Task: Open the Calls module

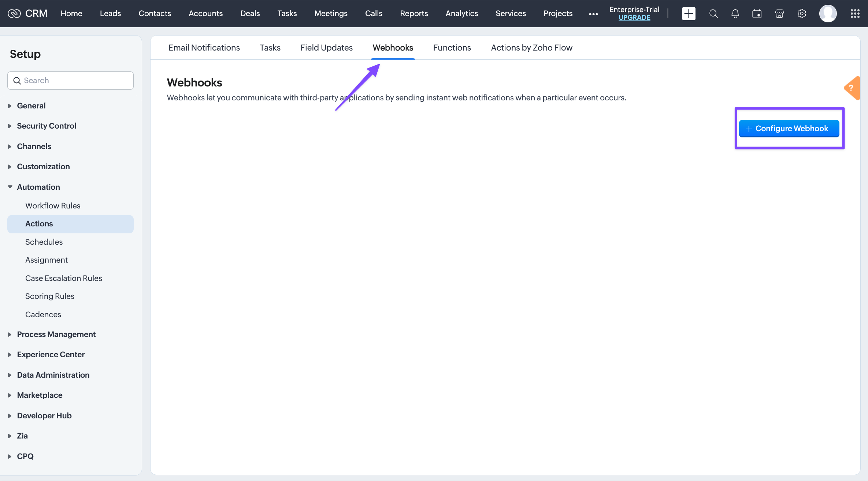Action: click(x=374, y=14)
